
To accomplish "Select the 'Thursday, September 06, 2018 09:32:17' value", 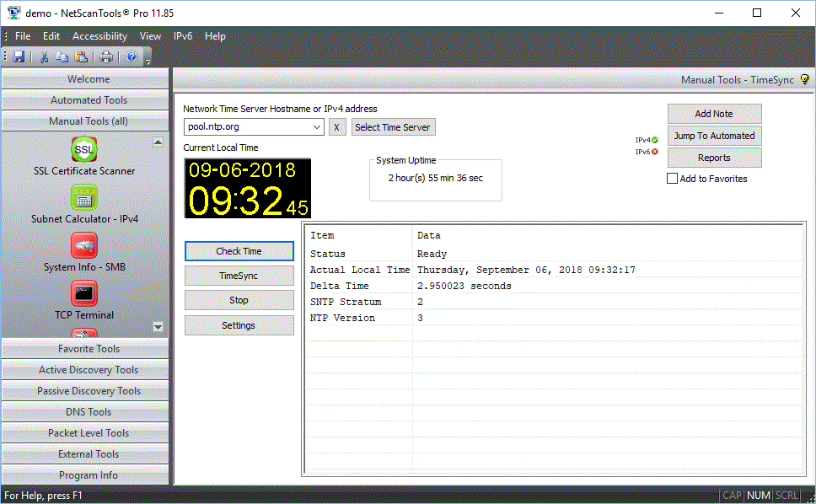I will pyautogui.click(x=526, y=270).
